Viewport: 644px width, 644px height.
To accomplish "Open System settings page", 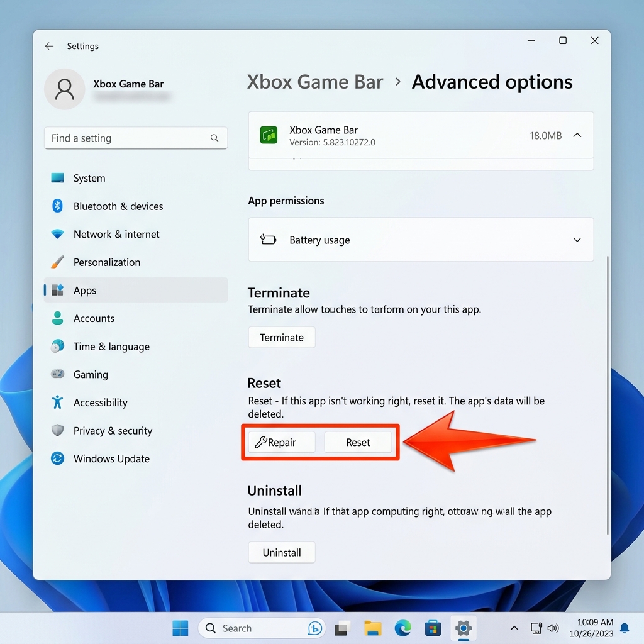I will click(136, 178).
